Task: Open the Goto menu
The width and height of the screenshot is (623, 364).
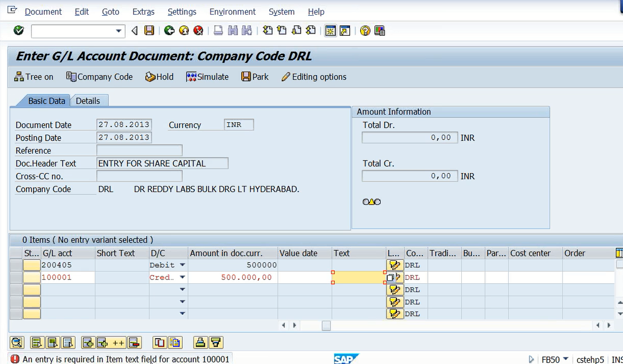Action: point(110,12)
